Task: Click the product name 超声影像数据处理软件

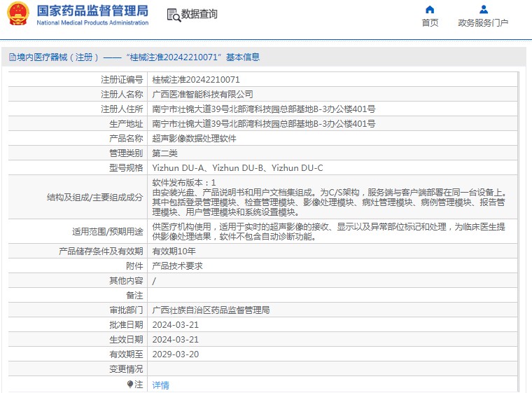Action: click(194, 138)
